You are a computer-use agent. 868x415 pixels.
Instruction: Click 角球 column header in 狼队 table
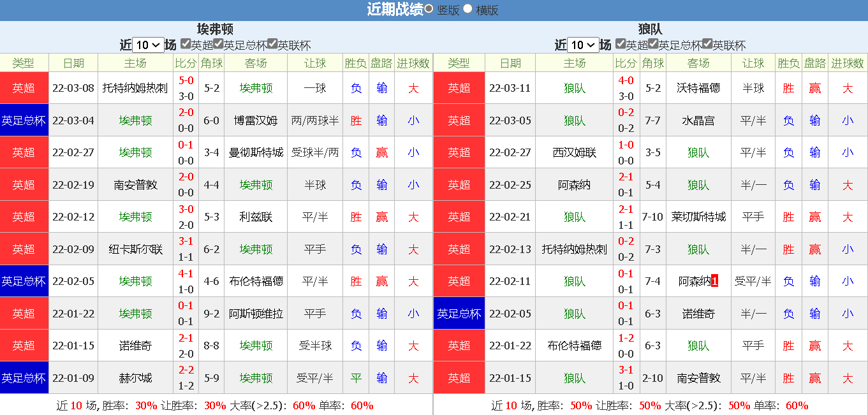[x=652, y=63]
